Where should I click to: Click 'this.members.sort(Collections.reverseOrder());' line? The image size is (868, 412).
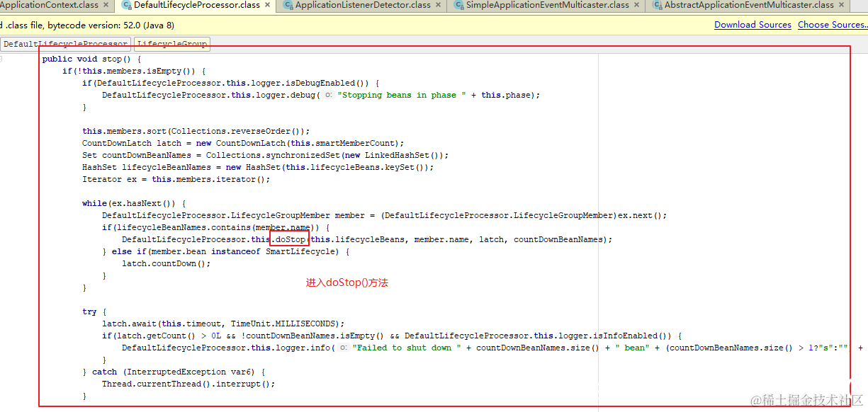pyautogui.click(x=196, y=131)
